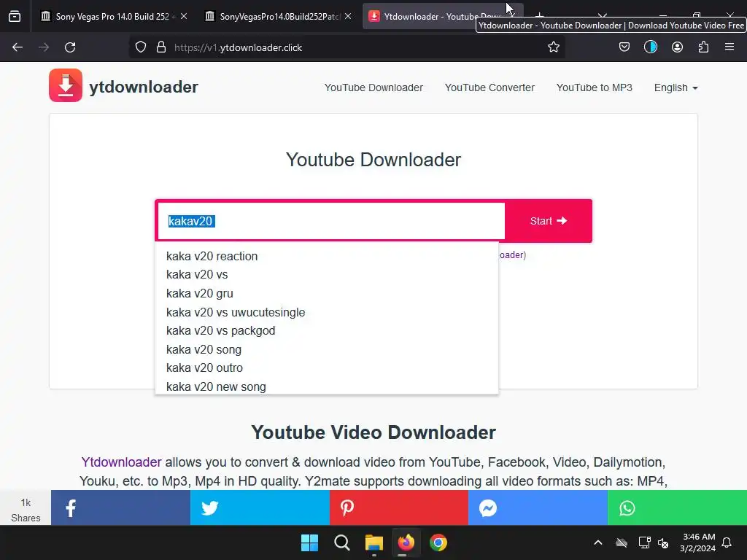
Task: Expand the English language dropdown
Action: 676,87
